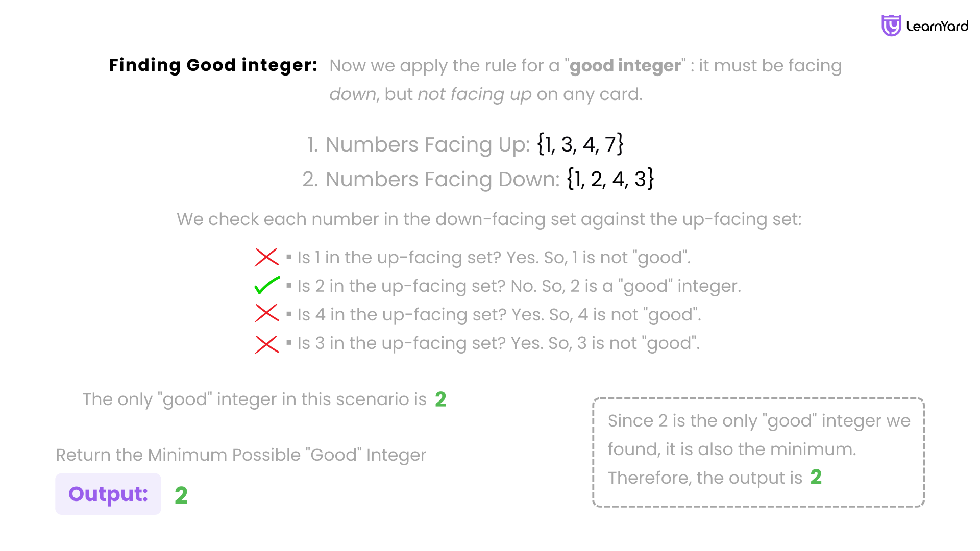Screen dimensions: 980x551
Task: Click the purple Output: label box
Action: tap(108, 494)
